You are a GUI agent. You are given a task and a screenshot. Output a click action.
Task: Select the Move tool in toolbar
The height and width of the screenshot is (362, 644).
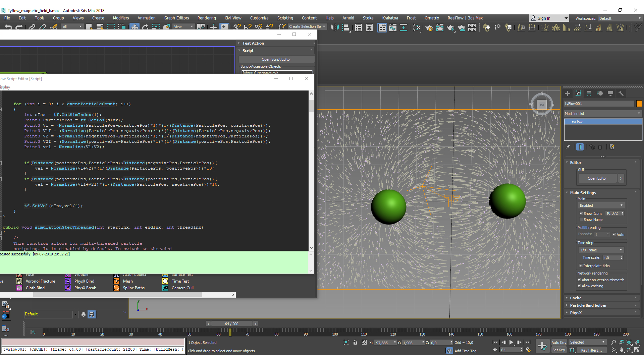pyautogui.click(x=135, y=27)
